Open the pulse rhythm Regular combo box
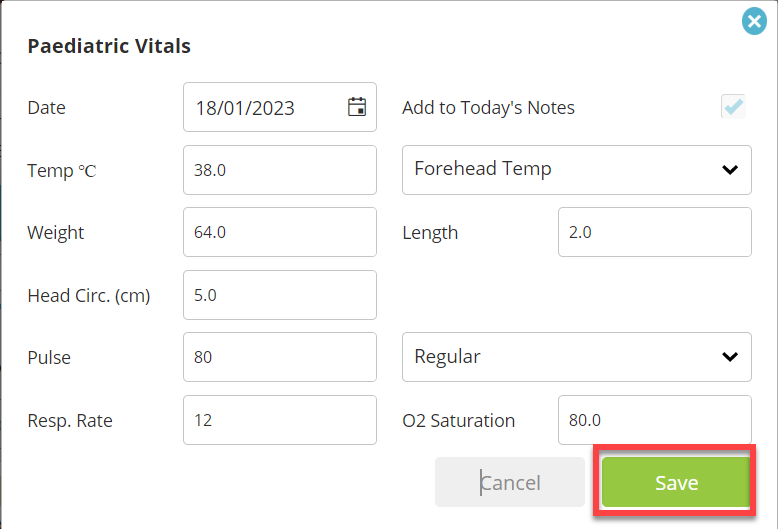 click(x=577, y=357)
